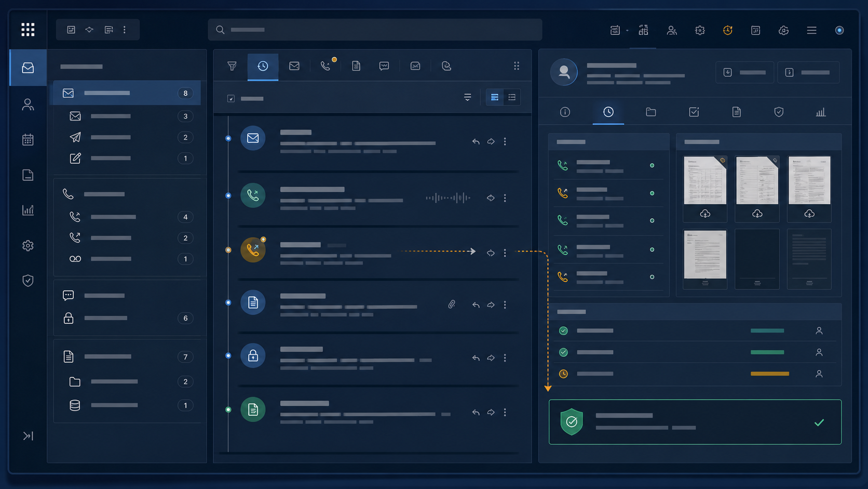Image resolution: width=868 pixels, height=489 pixels.
Task: Switch to the history clock tab in timeline
Action: [263, 66]
